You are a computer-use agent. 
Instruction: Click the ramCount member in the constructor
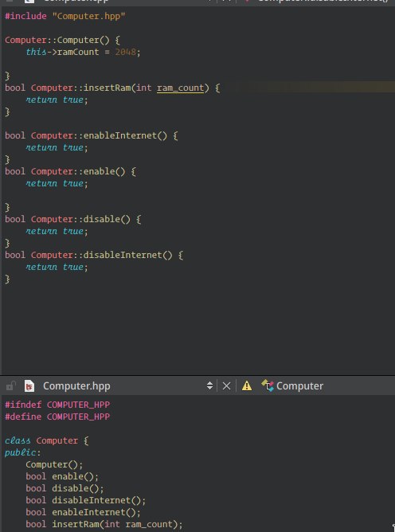[x=78, y=52]
